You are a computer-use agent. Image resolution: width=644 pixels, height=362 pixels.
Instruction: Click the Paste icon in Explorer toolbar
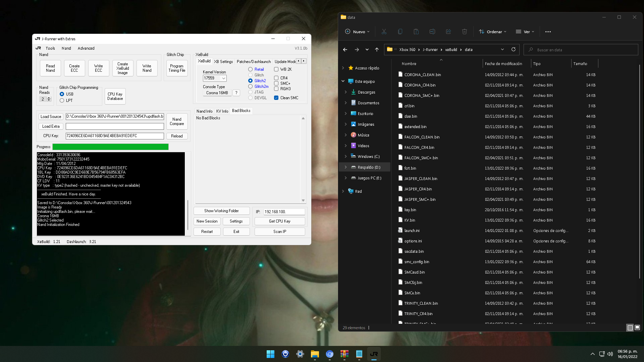point(416,32)
